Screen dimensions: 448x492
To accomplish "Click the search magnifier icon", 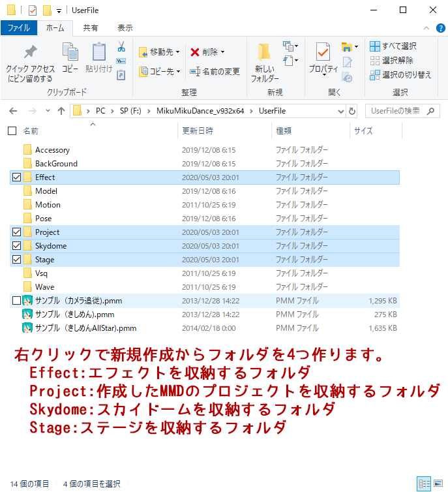I will coord(431,111).
